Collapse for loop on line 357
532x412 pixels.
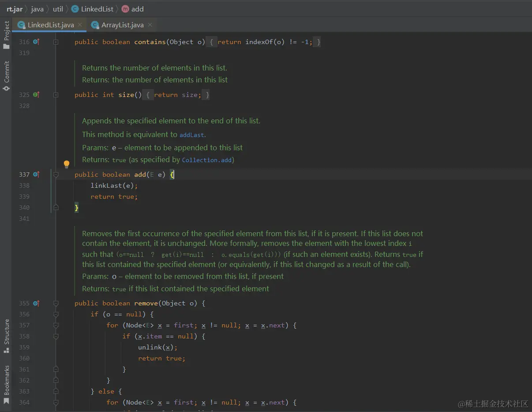pyautogui.click(x=56, y=325)
